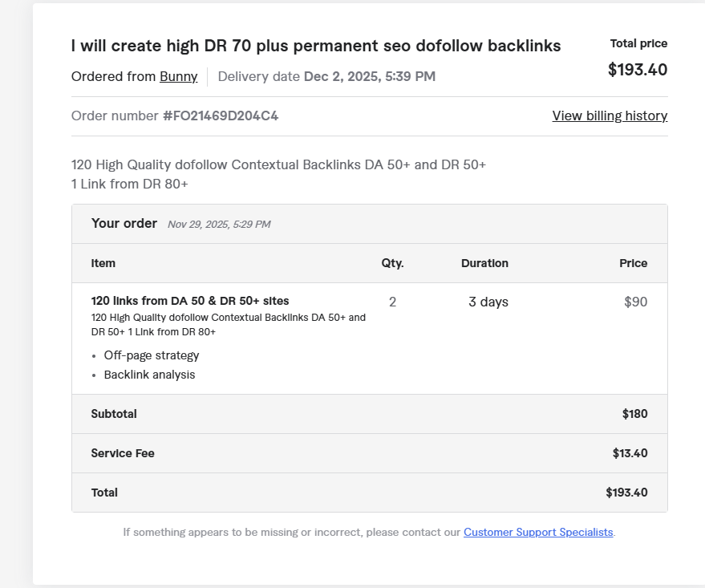
Task: Select item name 120 links from DA 50
Action: click(x=190, y=301)
